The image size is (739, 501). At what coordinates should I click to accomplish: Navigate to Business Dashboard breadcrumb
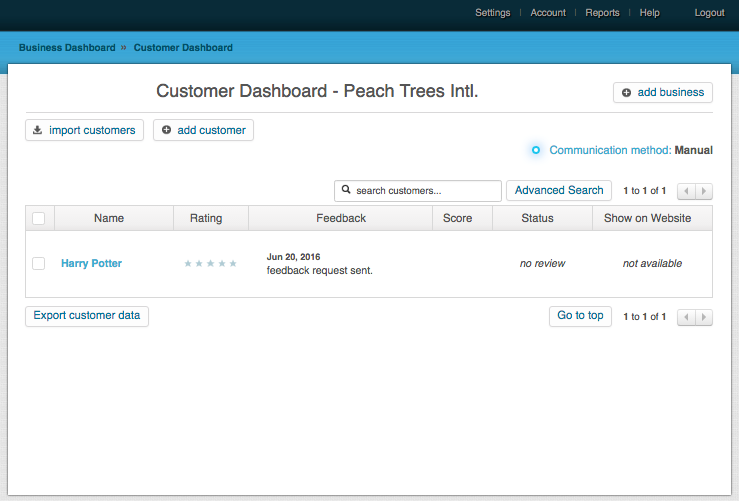coord(67,48)
